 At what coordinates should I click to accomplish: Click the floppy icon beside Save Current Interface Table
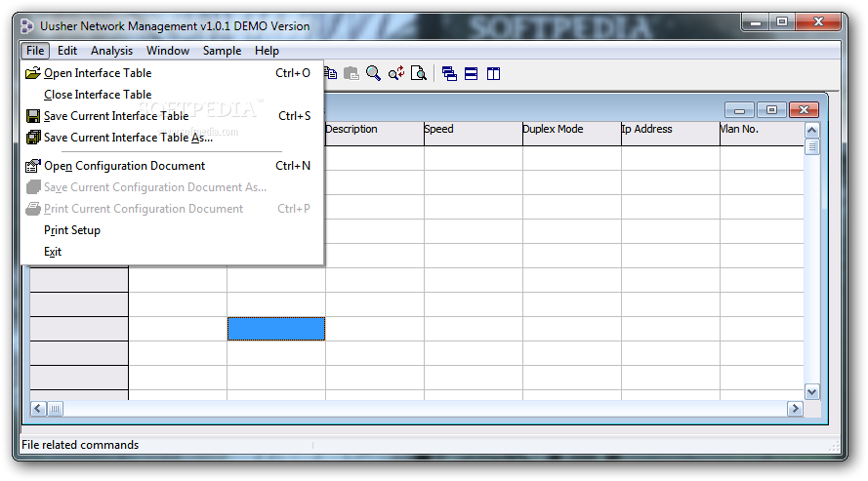[33, 116]
